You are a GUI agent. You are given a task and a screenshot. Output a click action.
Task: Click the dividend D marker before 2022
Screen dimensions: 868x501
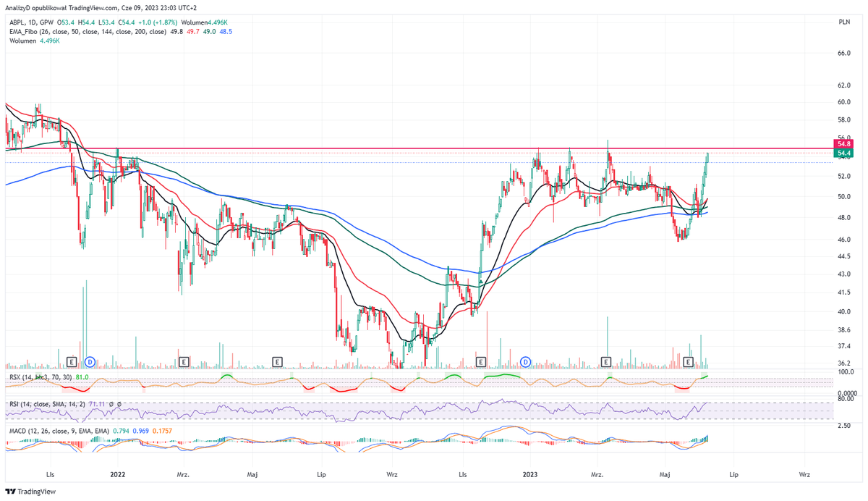(90, 361)
